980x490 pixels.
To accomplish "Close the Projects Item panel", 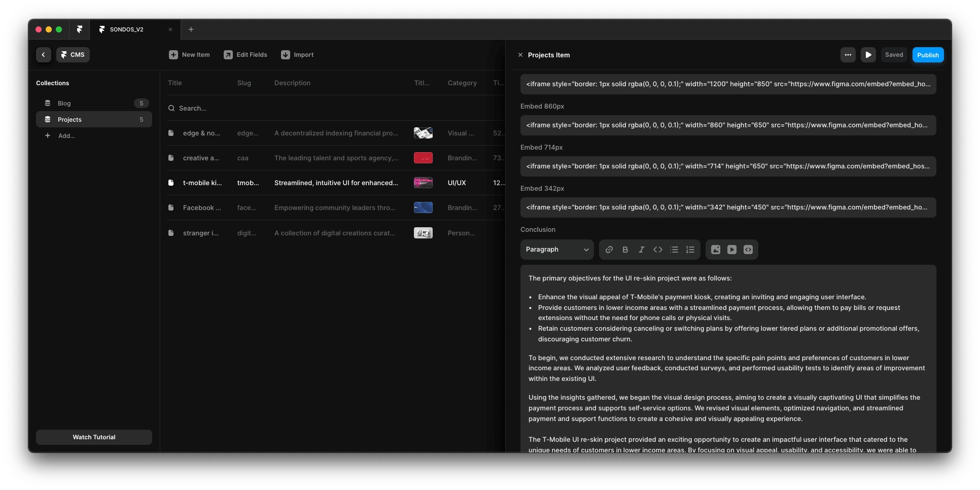I will click(520, 55).
